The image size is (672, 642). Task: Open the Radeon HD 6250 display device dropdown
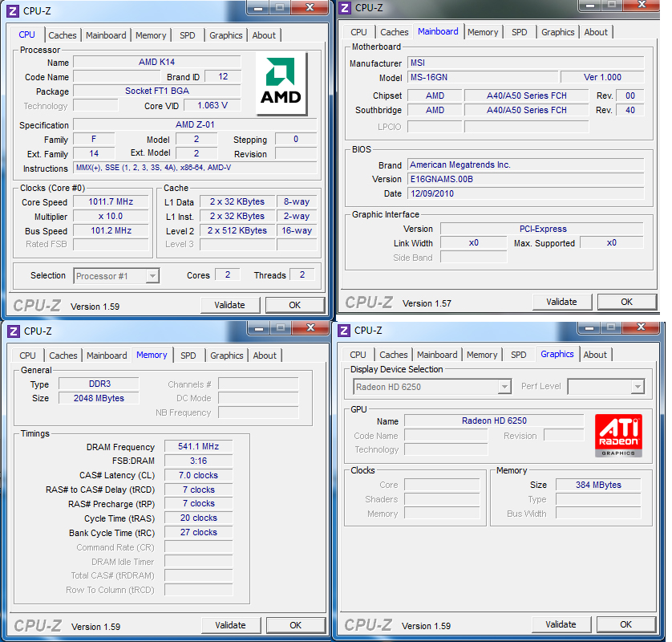click(432, 387)
